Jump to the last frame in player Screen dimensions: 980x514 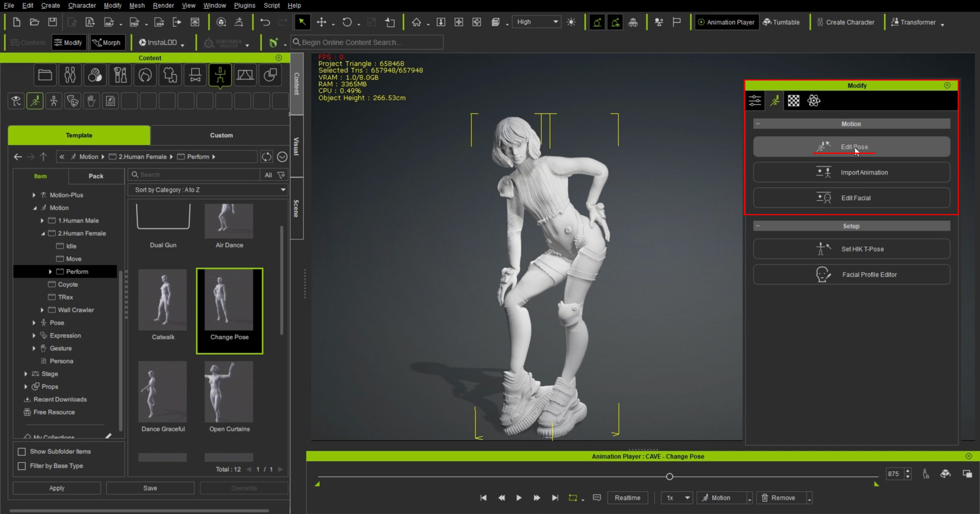pos(555,498)
